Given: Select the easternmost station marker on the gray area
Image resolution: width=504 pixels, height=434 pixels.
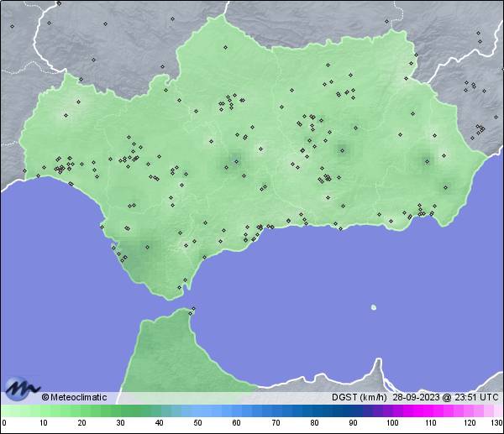Looking at the screenshot, I should tap(496, 117).
